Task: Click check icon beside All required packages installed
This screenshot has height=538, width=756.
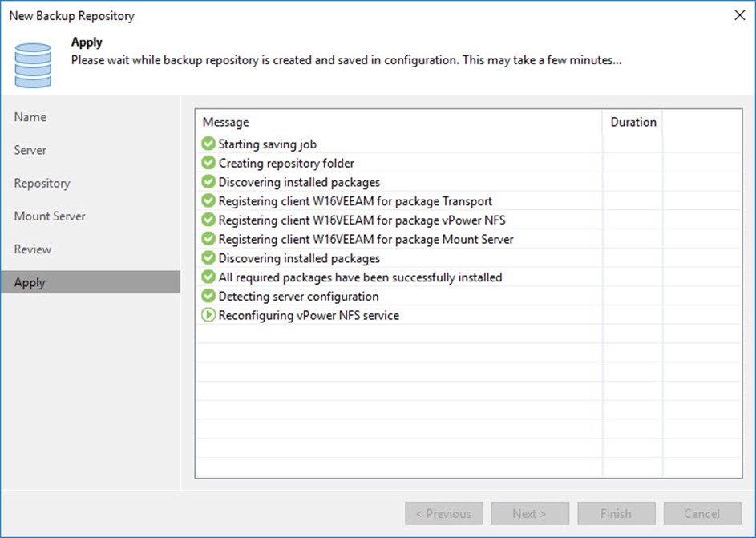Action: tap(208, 277)
